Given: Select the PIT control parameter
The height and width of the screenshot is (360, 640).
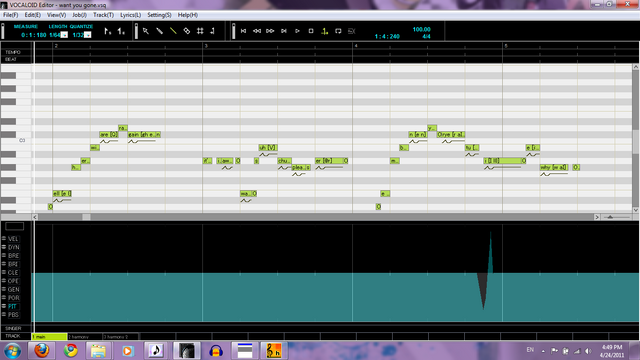Looking at the screenshot, I should (12, 307).
